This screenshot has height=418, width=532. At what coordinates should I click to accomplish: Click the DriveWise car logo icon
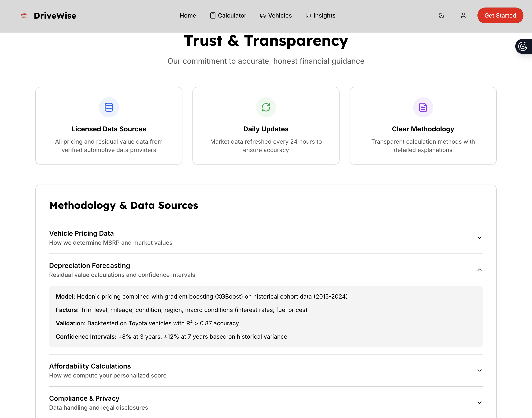[x=24, y=16]
